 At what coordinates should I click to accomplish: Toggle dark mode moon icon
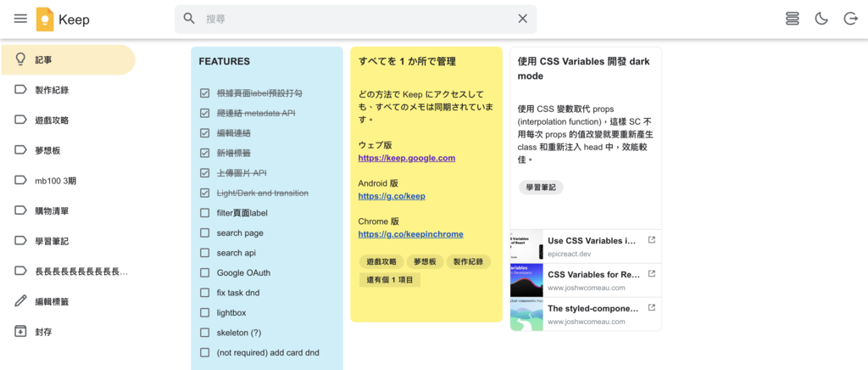821,19
